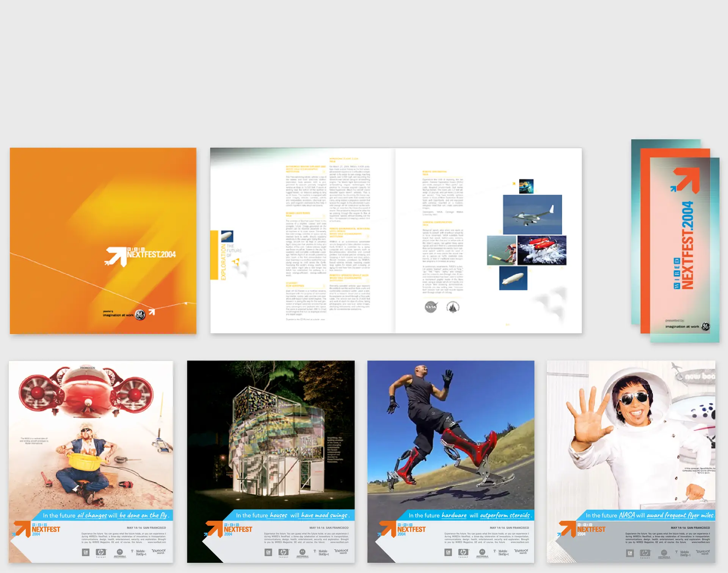Select the red submarine photo in the spread
This screenshot has height=573, width=728.
[542, 250]
